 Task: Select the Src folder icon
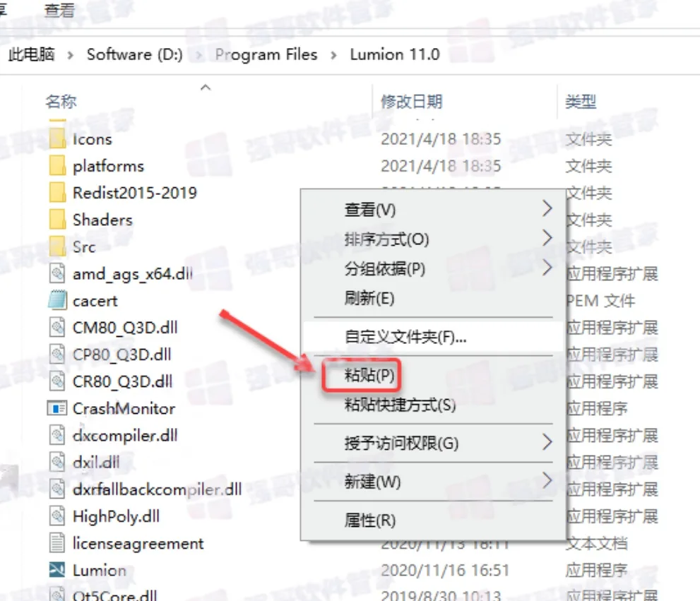point(57,246)
